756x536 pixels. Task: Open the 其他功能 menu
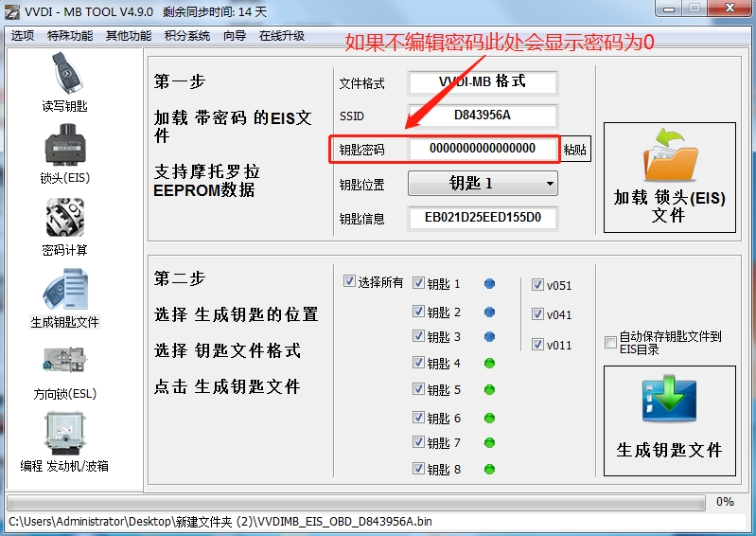click(x=129, y=36)
